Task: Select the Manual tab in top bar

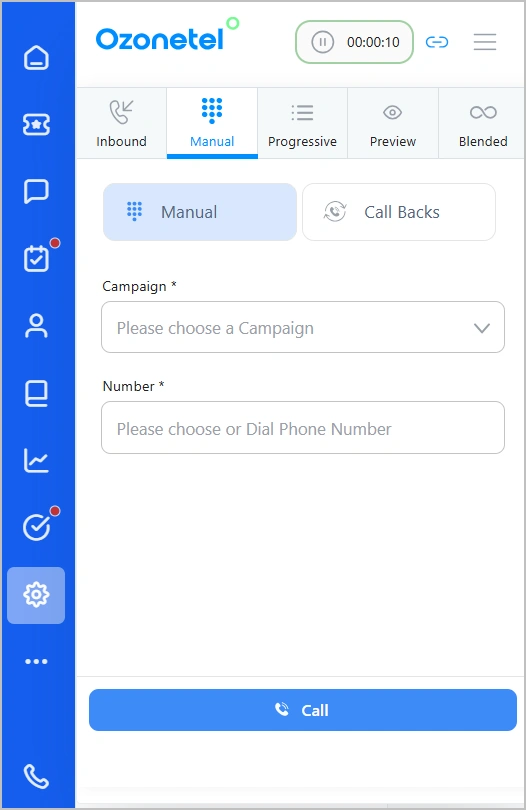Action: [212, 123]
